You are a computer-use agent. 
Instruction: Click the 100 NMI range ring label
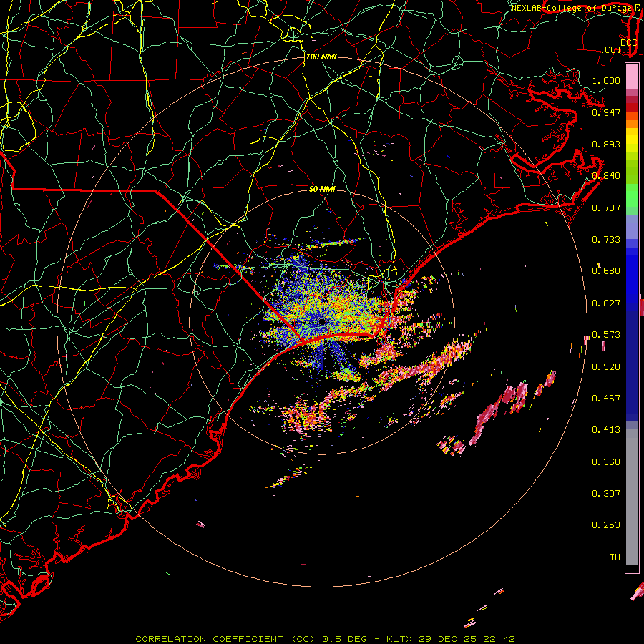(x=321, y=57)
